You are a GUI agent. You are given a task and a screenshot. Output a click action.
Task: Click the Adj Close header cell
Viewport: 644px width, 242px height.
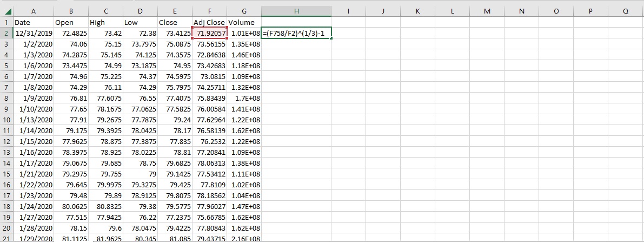[x=209, y=22]
